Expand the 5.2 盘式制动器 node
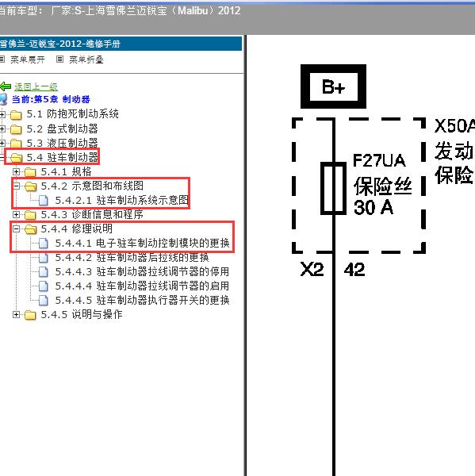Viewport: 475px width, 476px height. coord(2,129)
